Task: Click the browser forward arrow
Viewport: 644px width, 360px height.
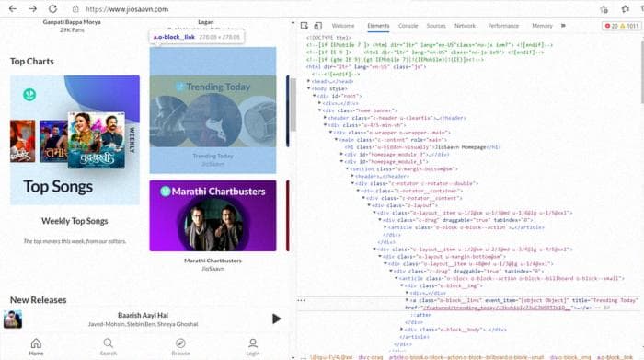Action: point(33,8)
